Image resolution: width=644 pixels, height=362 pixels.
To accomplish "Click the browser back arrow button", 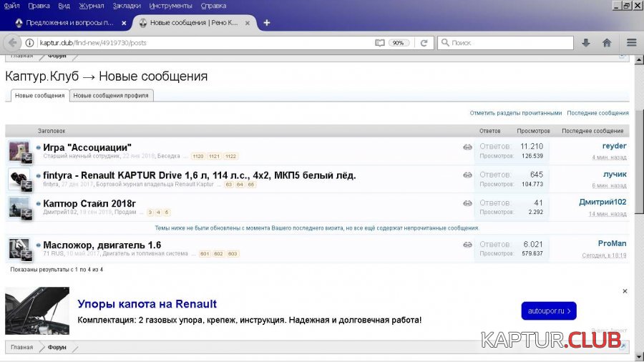I will [12, 42].
